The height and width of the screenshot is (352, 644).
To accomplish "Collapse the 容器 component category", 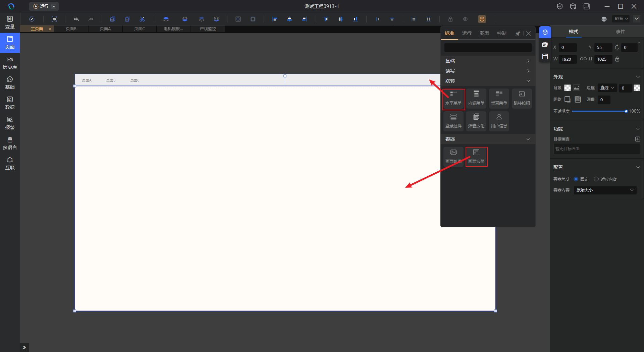I will pyautogui.click(x=488, y=139).
